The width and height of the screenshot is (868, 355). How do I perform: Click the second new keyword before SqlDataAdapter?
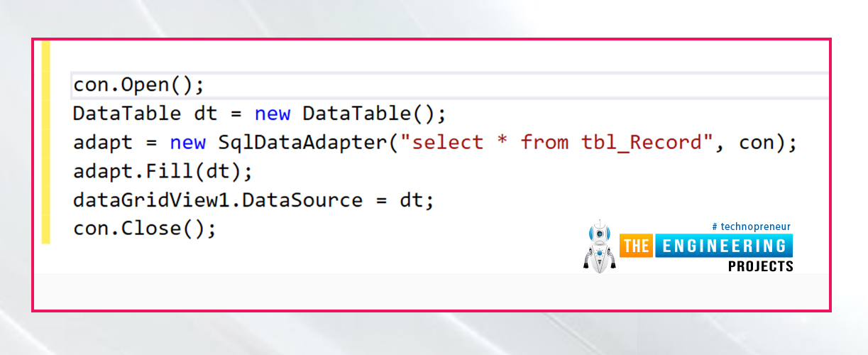(x=187, y=143)
